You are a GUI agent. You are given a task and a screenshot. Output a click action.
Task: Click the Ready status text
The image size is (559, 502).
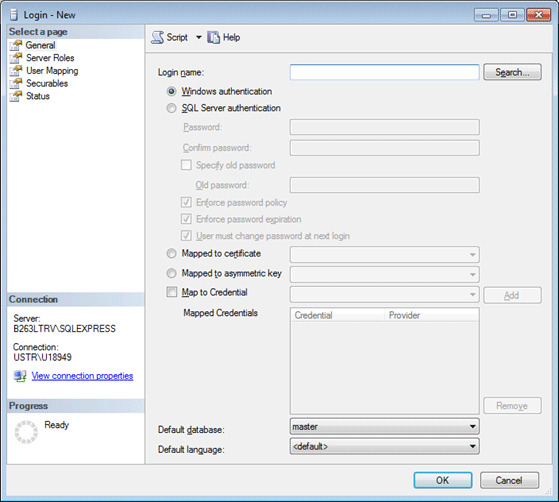tap(56, 425)
